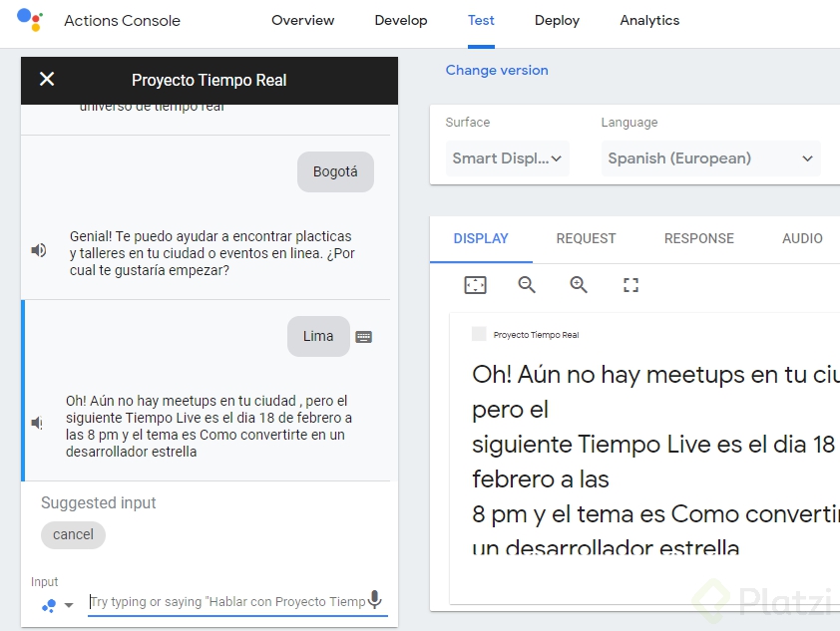Click the Assistant dots icon beside input

[49, 605]
